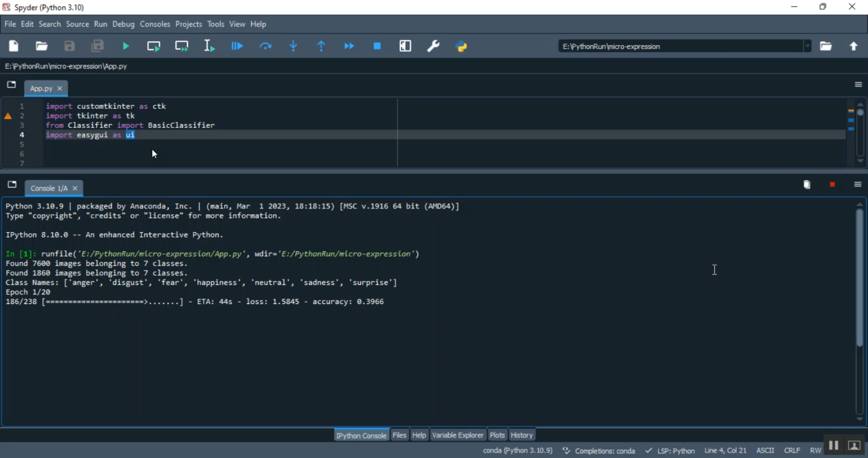Switch to the Variable Explorer tab

[x=458, y=435]
